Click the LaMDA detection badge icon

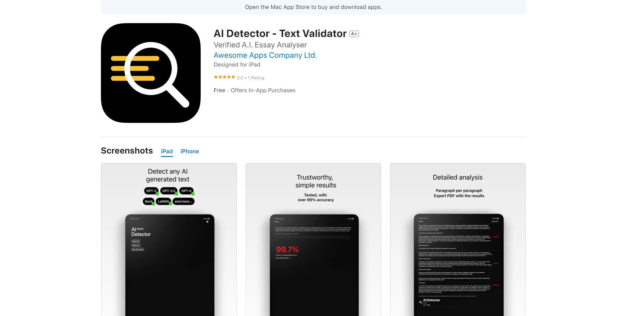tap(163, 201)
